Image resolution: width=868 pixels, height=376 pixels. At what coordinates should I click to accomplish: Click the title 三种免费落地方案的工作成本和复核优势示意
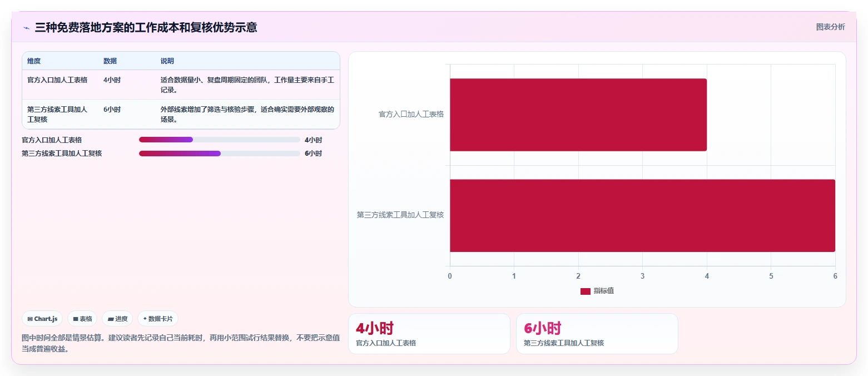pos(146,27)
